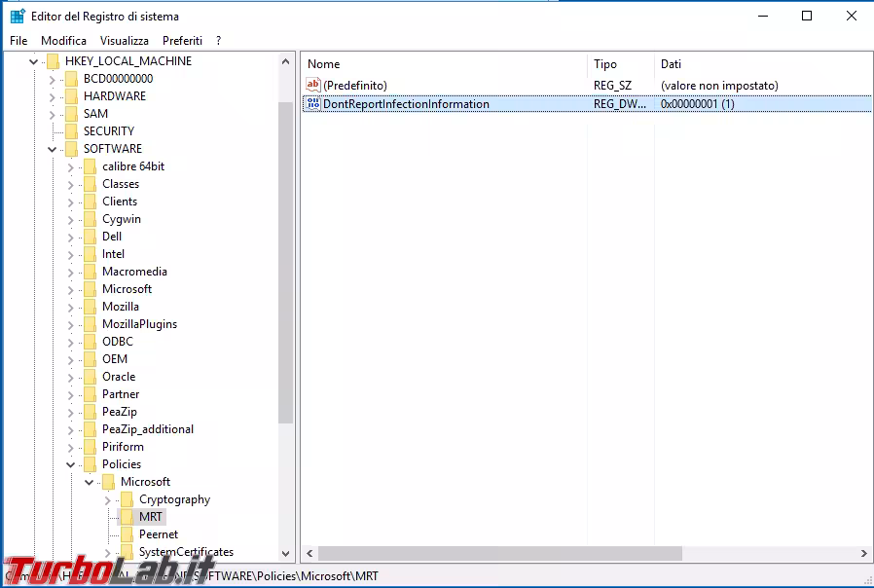
Task: Click the Oracle folder icon
Action: click(90, 377)
